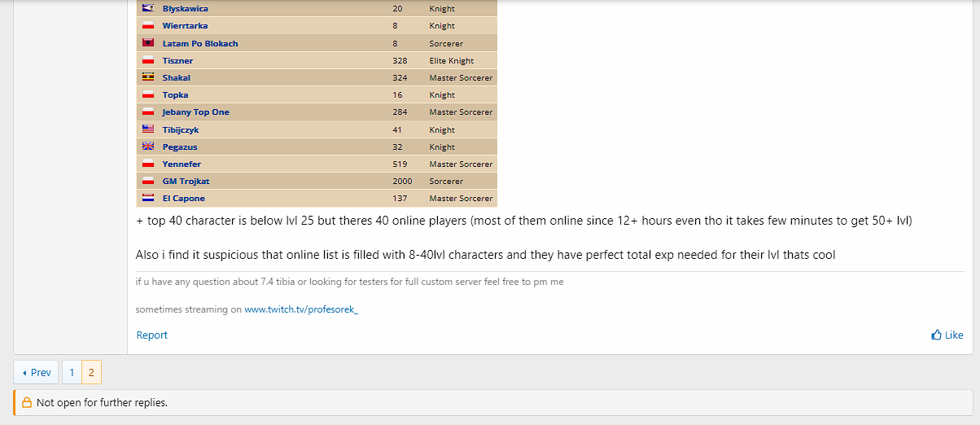Click the flag icon beside Blyskawica
980x425 pixels.
148,8
